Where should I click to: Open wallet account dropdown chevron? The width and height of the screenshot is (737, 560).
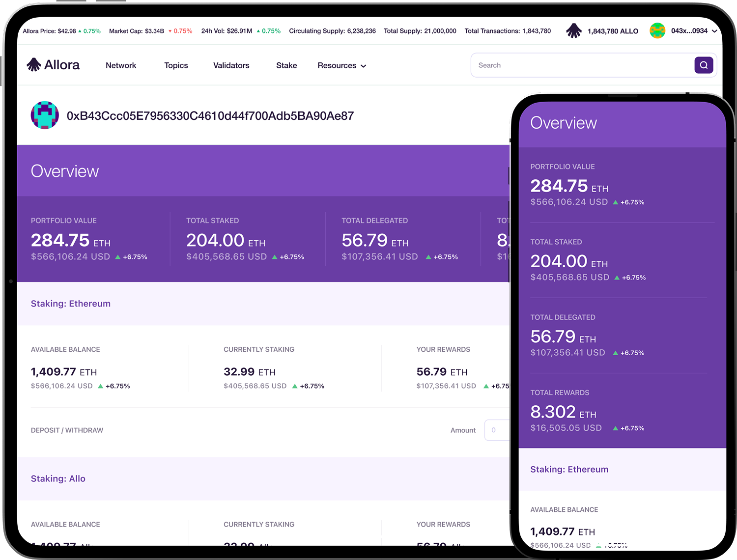click(x=714, y=31)
